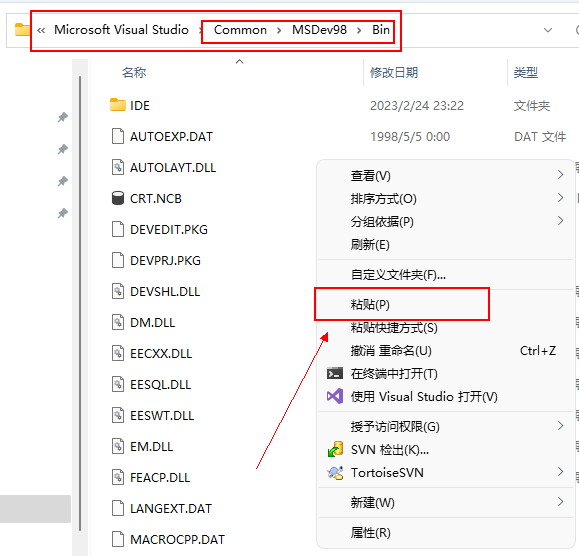Click the SVN 检出 checkout icon

335,449
